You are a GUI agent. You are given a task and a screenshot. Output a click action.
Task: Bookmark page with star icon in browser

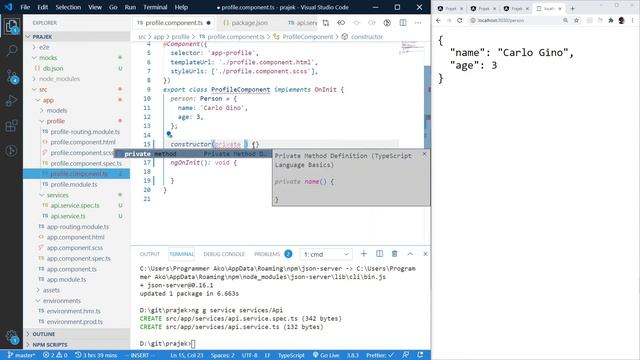[x=576, y=20]
